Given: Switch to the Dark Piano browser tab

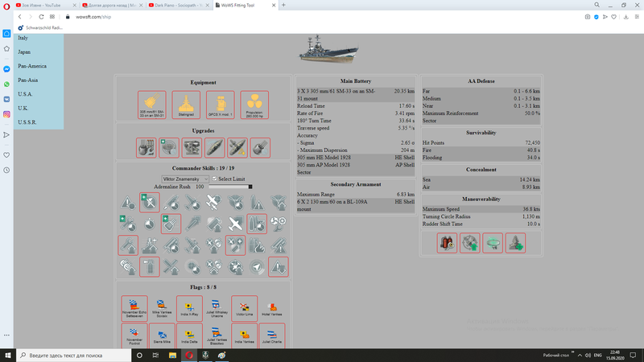Looking at the screenshot, I should pyautogui.click(x=179, y=5).
